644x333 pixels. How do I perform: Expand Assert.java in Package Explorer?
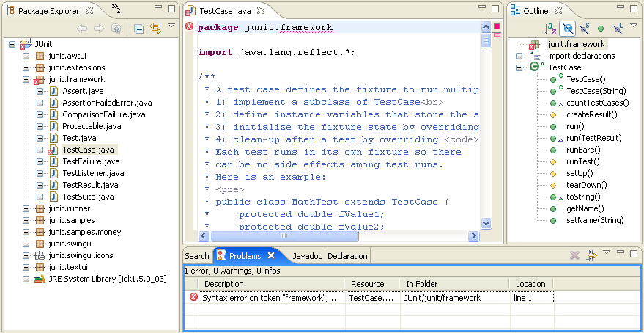pos(40,91)
